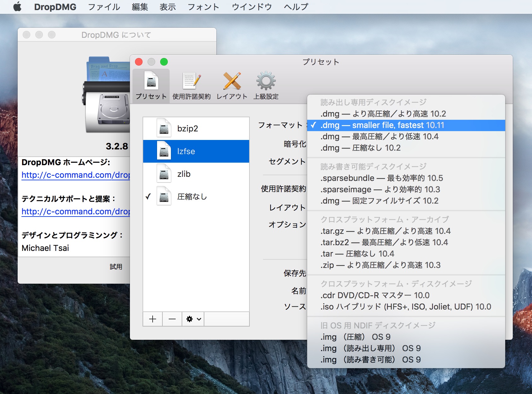
Task: Open the ヘルプ menu
Action: pyautogui.click(x=296, y=7)
